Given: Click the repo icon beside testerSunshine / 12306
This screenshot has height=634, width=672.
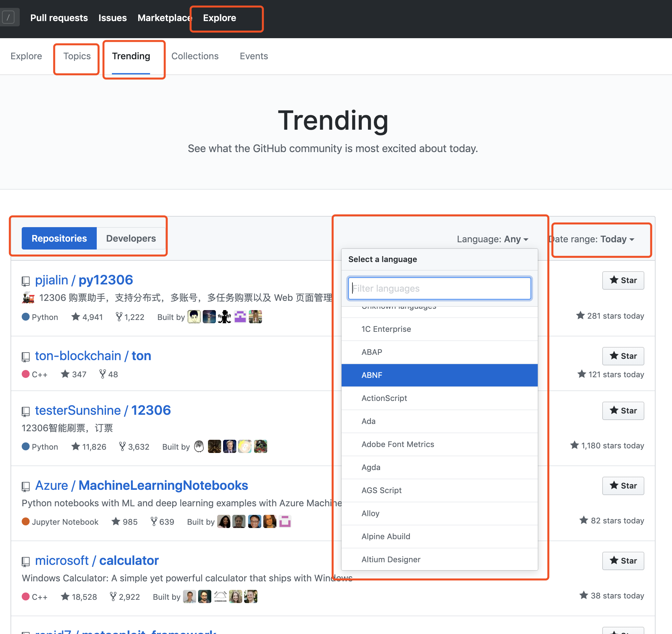Looking at the screenshot, I should tap(26, 411).
